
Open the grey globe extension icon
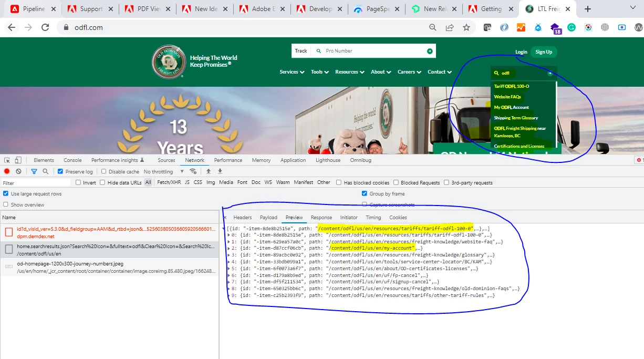[605, 27]
